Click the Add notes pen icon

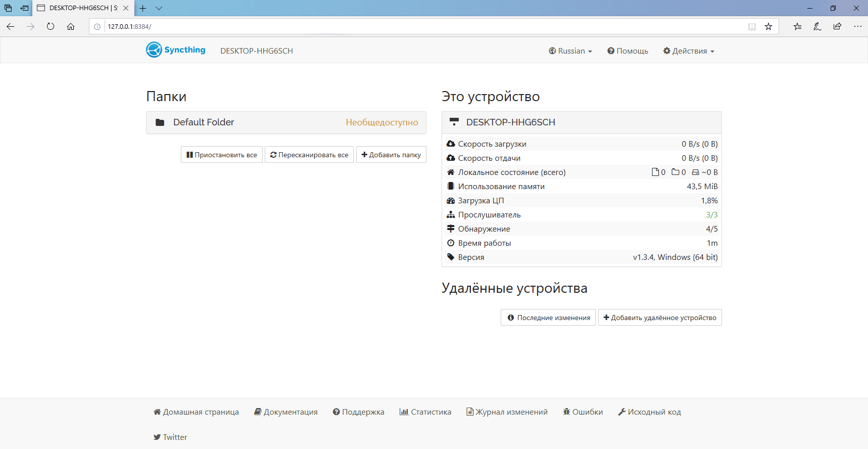(x=817, y=26)
